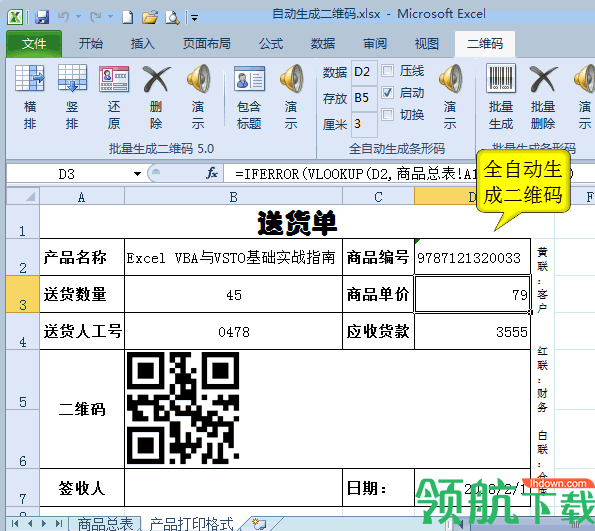Open the Redo history dropdown arrow
Screen dimensions: 595x531
110,17
